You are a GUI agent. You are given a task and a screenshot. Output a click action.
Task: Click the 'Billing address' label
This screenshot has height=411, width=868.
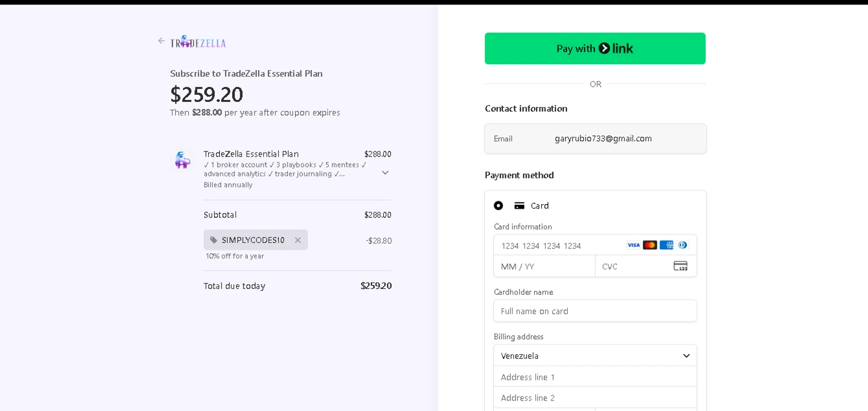(x=518, y=337)
